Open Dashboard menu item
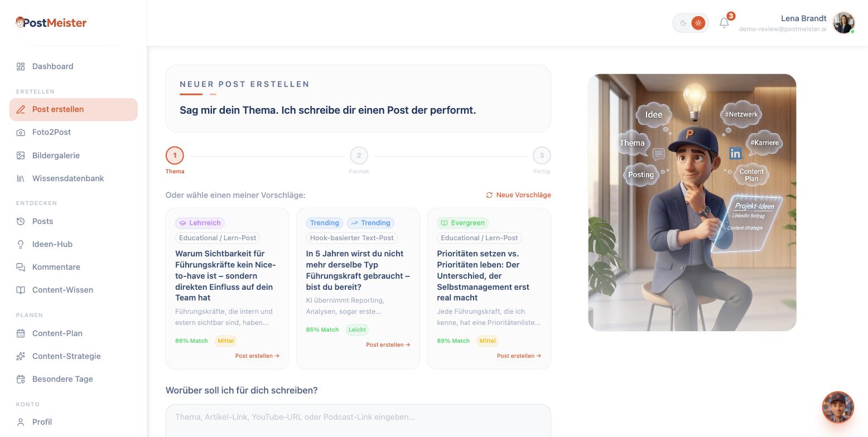868x437 pixels. pyautogui.click(x=73, y=66)
